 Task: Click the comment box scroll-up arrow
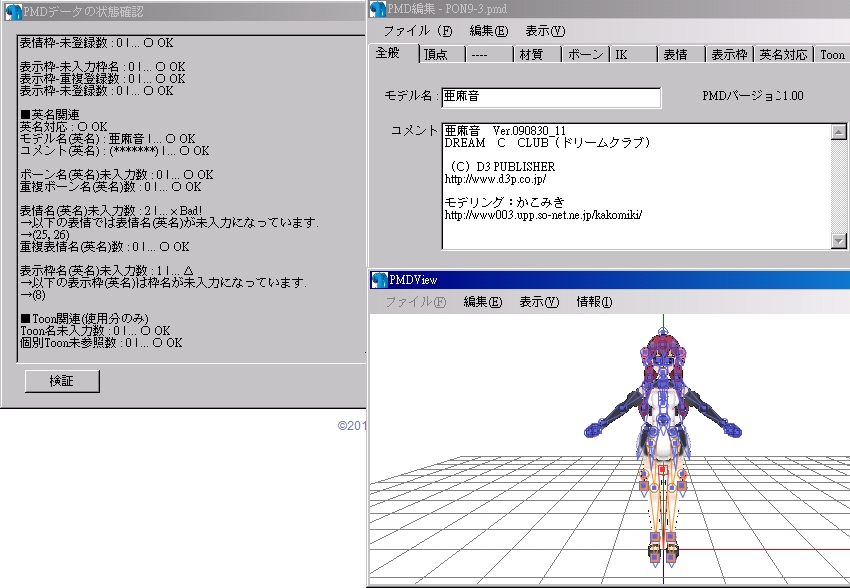(x=839, y=132)
